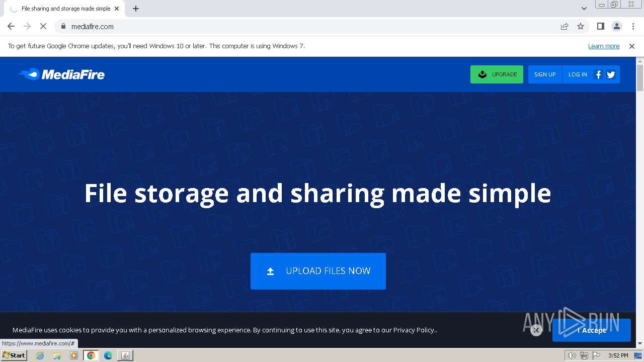Stop loading the page
Screen dimensions: 644x362
point(43,26)
